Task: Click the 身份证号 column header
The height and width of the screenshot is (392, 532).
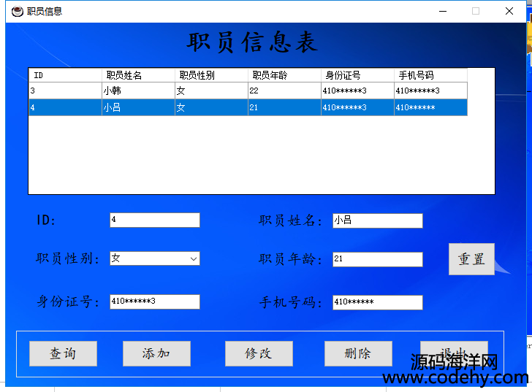Action: click(x=358, y=75)
